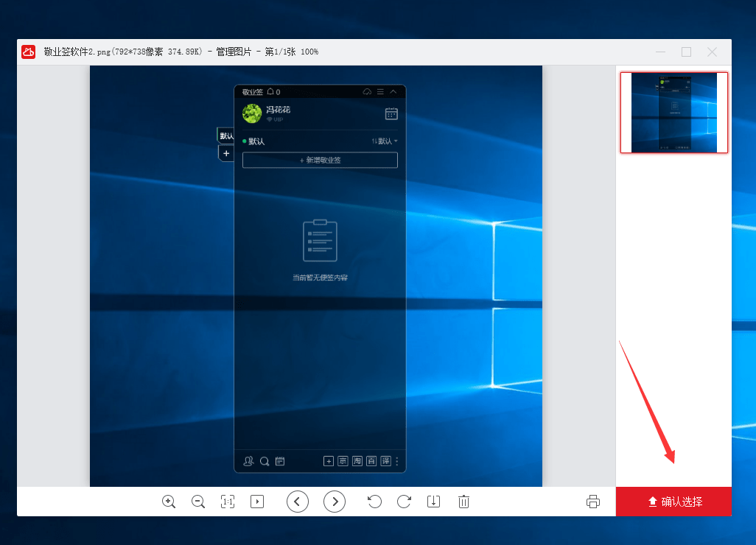Zoom out of the image
The height and width of the screenshot is (545, 756).
[x=198, y=502]
